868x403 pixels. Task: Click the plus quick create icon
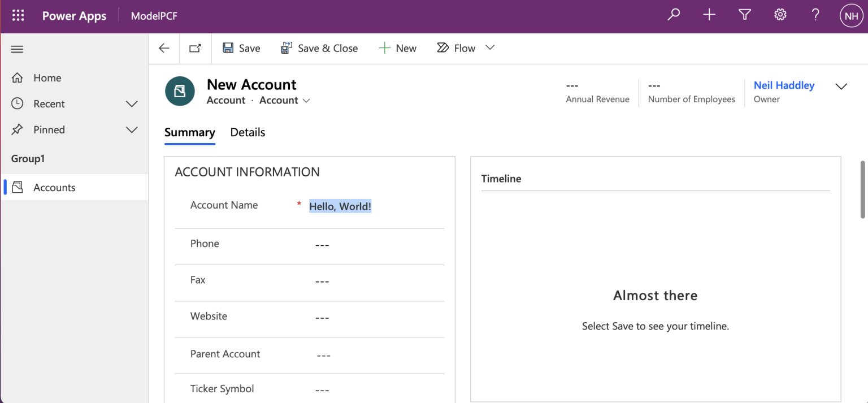709,15
